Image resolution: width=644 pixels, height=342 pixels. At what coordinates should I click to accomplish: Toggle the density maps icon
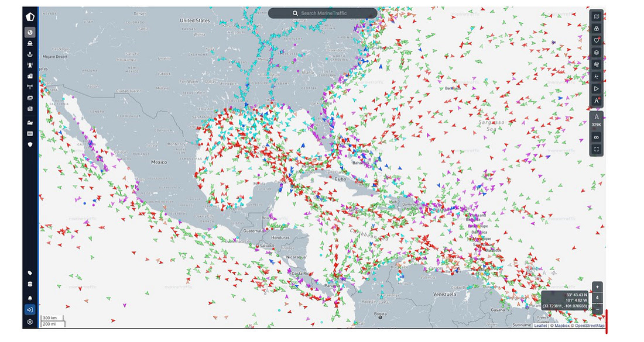click(597, 77)
